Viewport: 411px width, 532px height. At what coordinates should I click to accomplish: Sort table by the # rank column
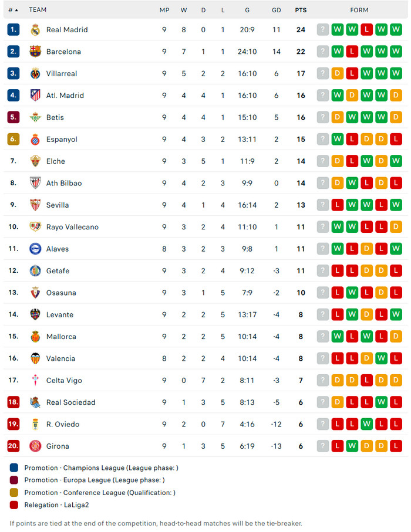(13, 10)
